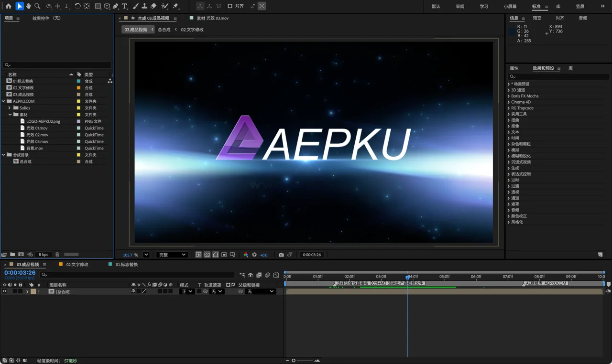Select the Type text tool
This screenshot has height=364, width=612.
pyautogui.click(x=125, y=6)
